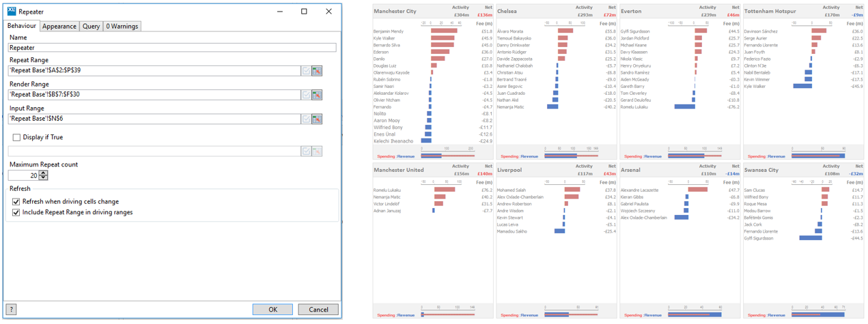This screenshot has height=324, width=868.
Task: Cancel the Repeater dialog
Action: (x=318, y=310)
